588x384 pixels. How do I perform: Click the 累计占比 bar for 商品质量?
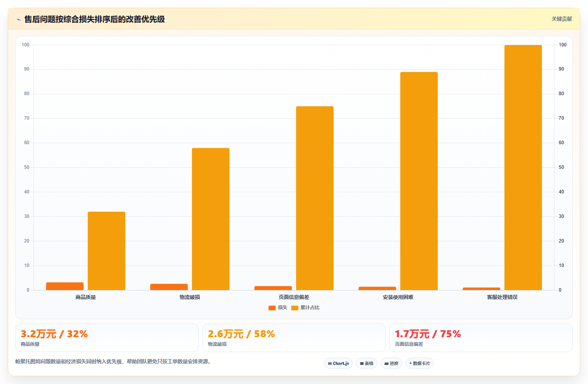click(107, 251)
